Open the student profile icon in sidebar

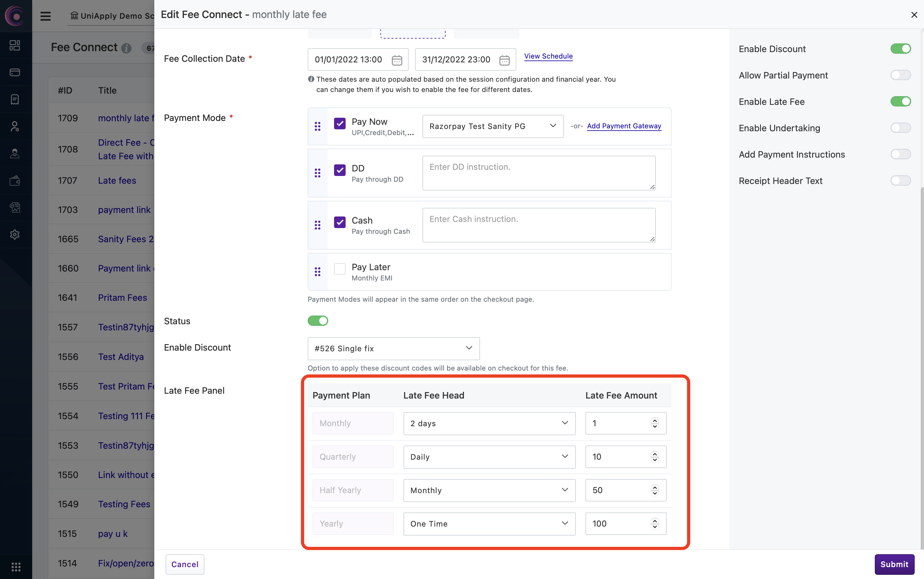(x=15, y=153)
